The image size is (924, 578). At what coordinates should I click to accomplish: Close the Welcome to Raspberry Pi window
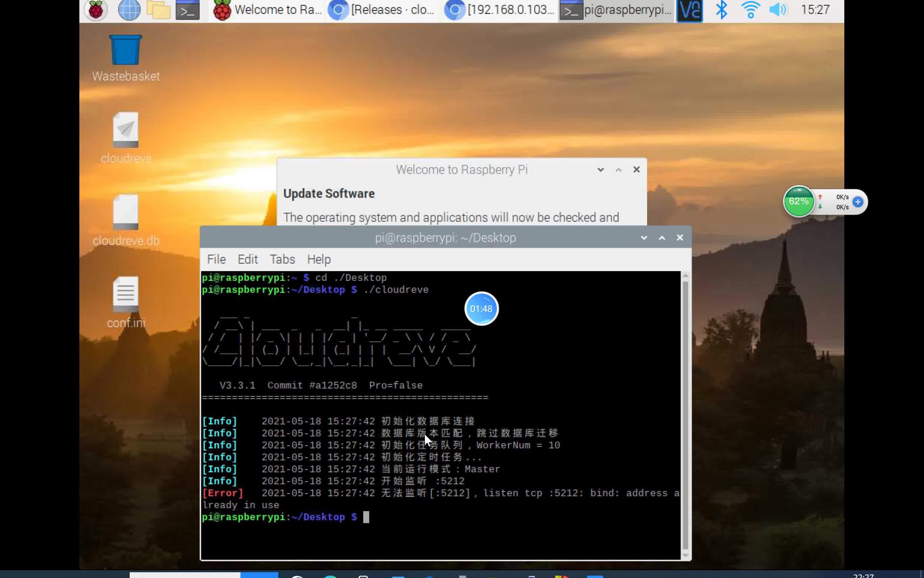point(637,170)
